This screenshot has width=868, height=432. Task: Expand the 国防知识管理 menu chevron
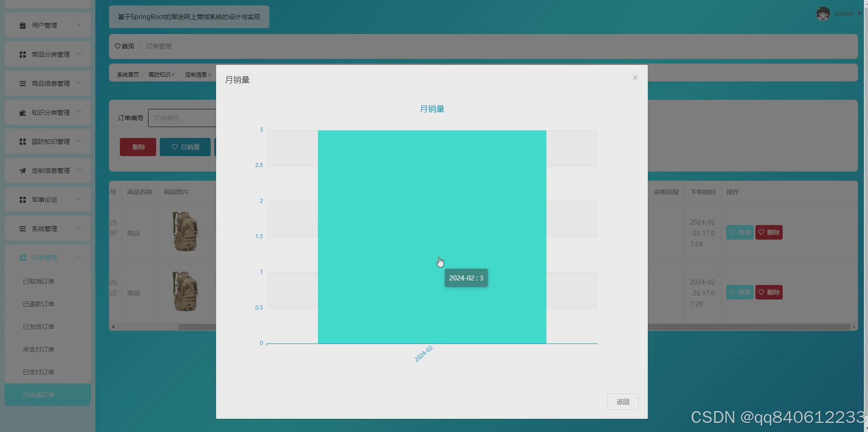click(x=79, y=141)
